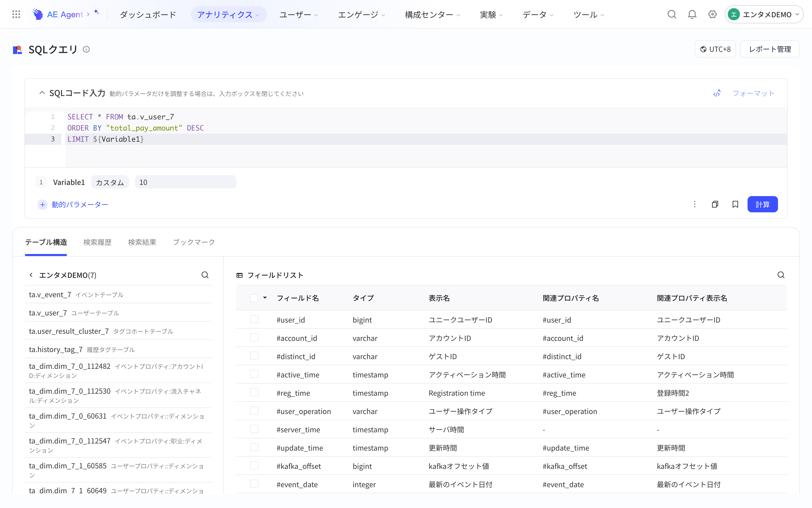Bookmark the current query

(735, 204)
